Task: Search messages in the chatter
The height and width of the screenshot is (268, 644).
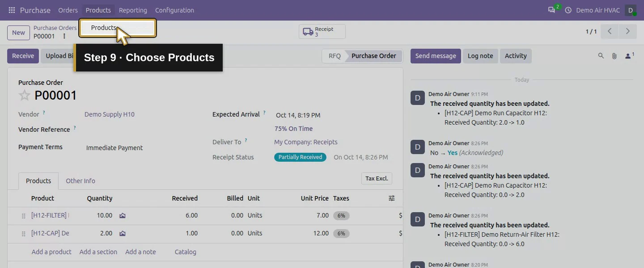Action: coord(601,56)
